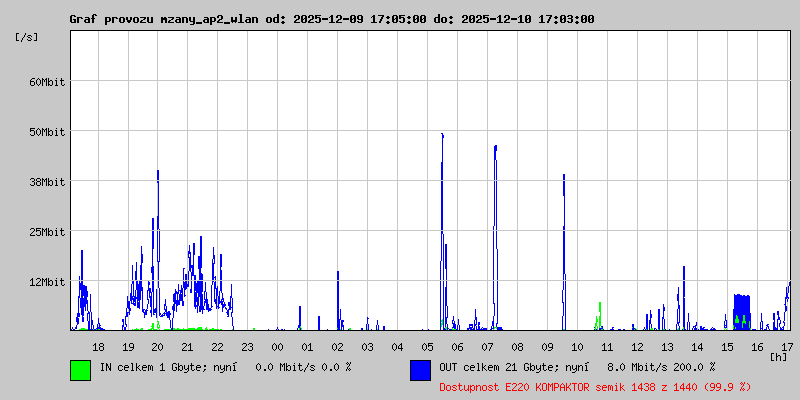Click the 49 Mbit blue spike after 05h
800x400 pixels.
[442, 230]
